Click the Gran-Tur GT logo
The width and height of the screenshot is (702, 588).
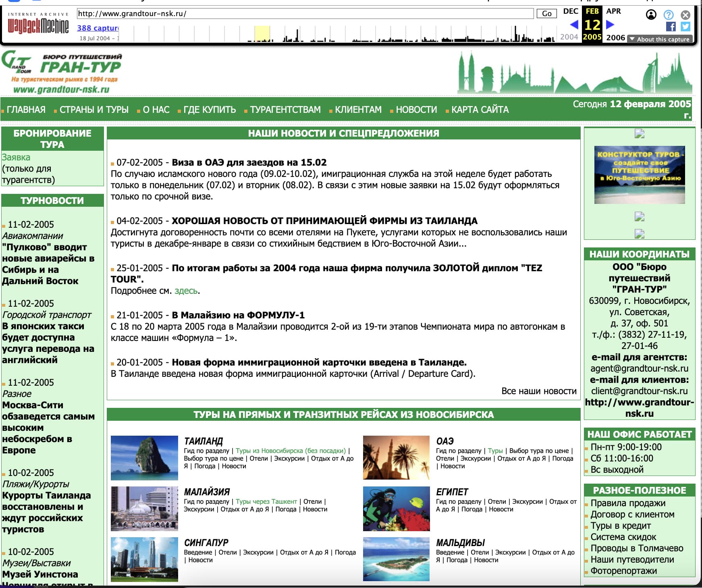tap(62, 71)
